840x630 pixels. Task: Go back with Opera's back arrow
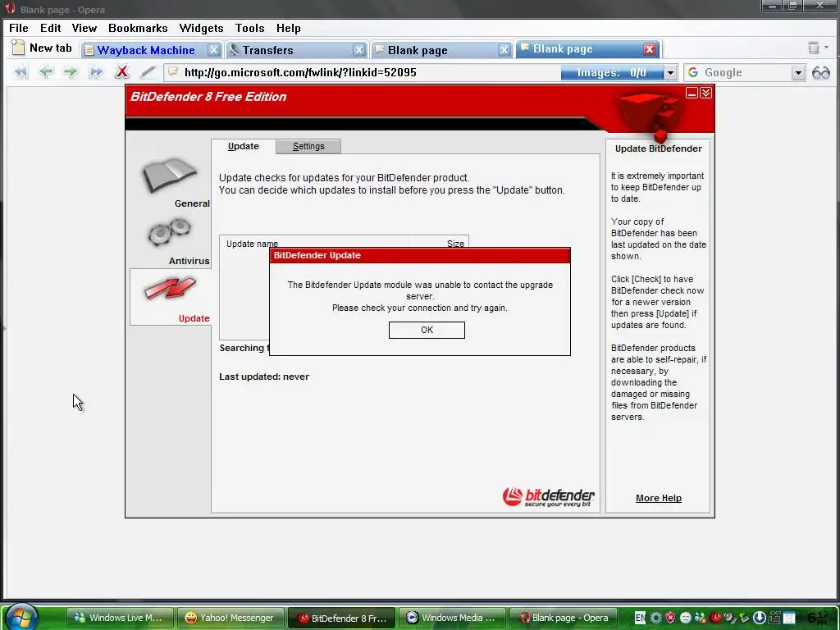point(46,72)
